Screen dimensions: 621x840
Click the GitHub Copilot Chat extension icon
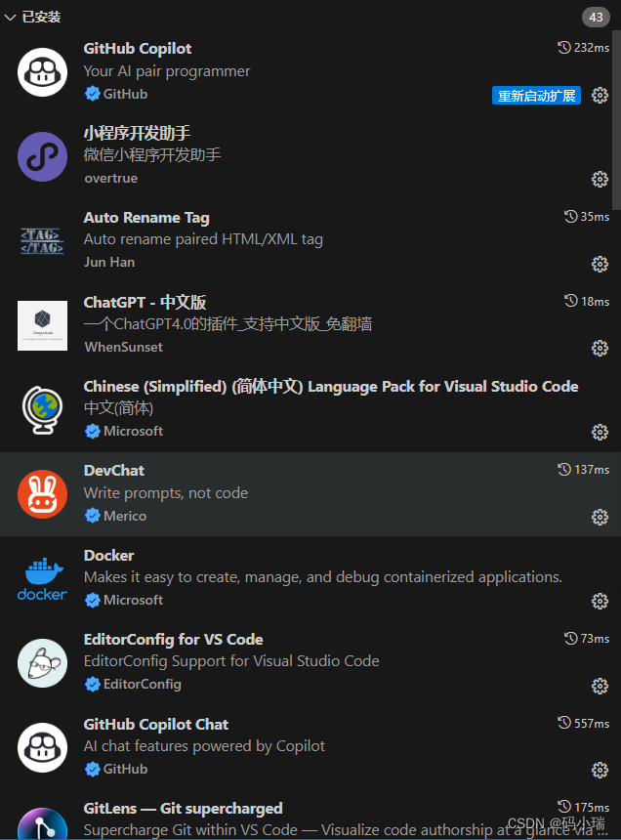pyautogui.click(x=42, y=747)
